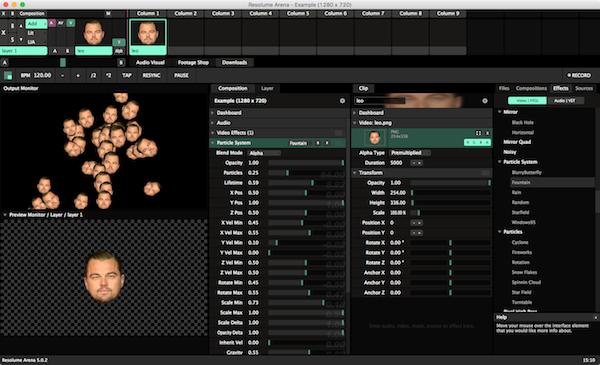Click the Alph transition label

point(119,51)
